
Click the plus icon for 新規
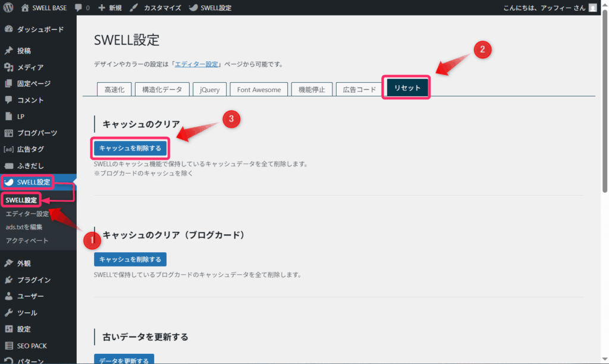click(x=102, y=8)
